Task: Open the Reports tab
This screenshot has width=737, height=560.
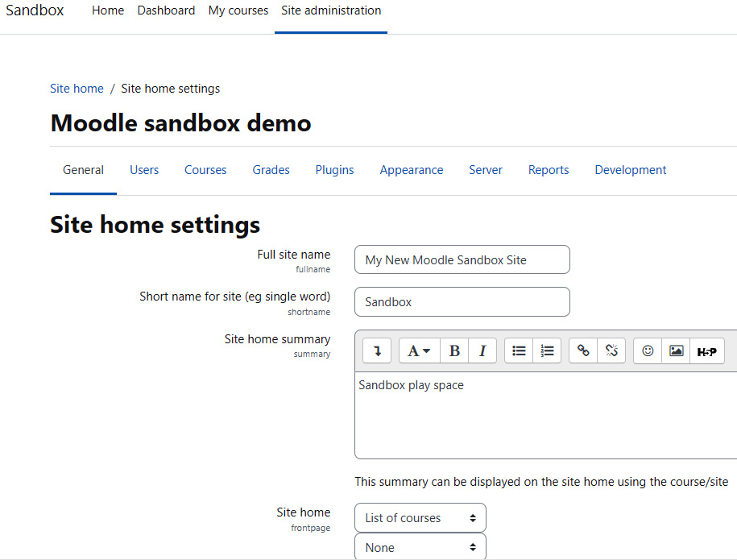Action: click(x=549, y=170)
